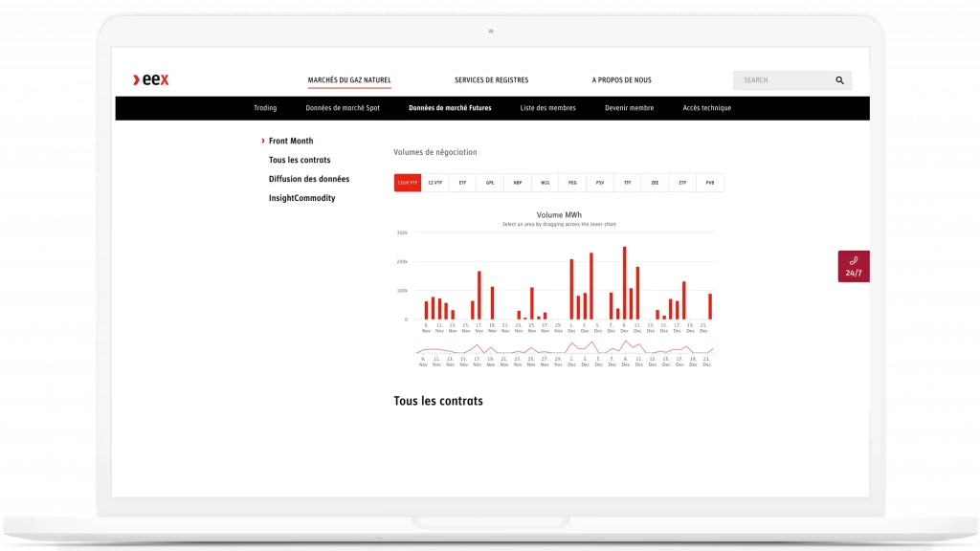Open Marchés du gaz naturel menu

click(x=349, y=80)
